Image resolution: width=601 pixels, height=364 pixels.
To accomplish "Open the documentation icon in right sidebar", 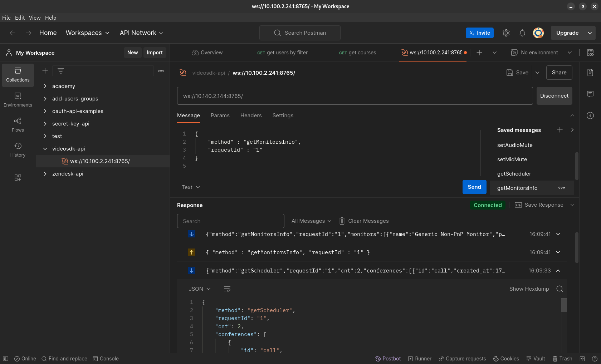I will tap(590, 73).
